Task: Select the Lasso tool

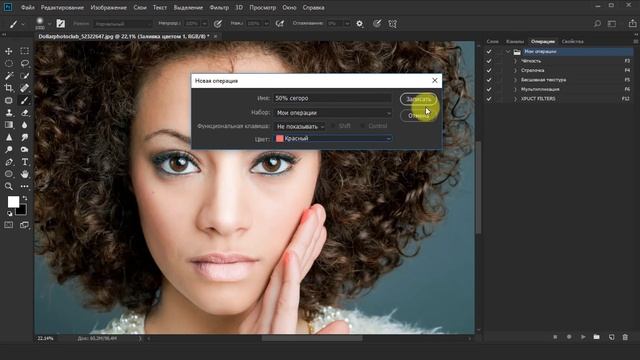Action: 24,63
